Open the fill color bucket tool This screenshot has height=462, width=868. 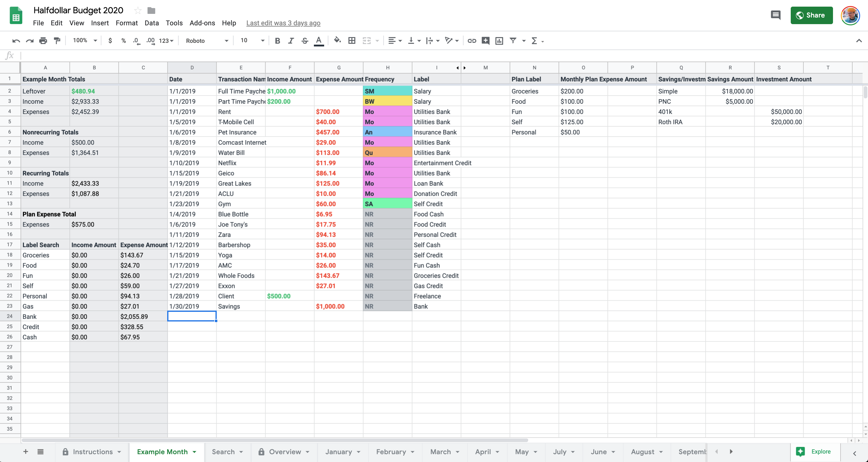(x=337, y=40)
